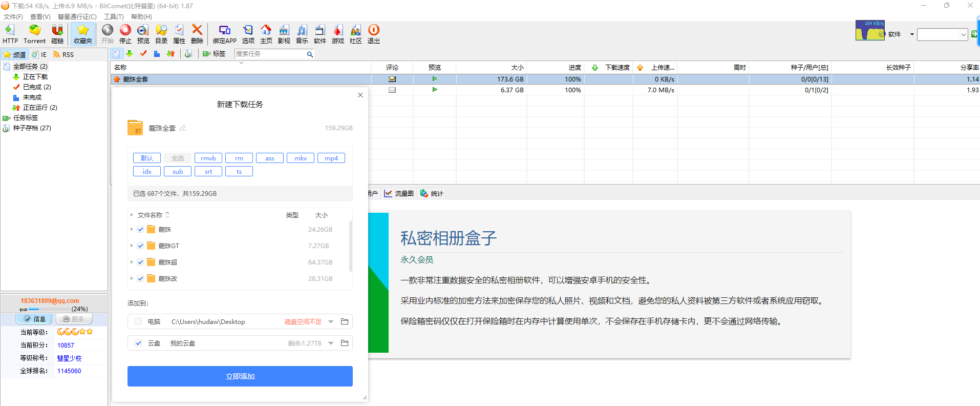Viewport: 980px width, 406px height.
Task: Open the 社区 community section
Action: click(356, 34)
